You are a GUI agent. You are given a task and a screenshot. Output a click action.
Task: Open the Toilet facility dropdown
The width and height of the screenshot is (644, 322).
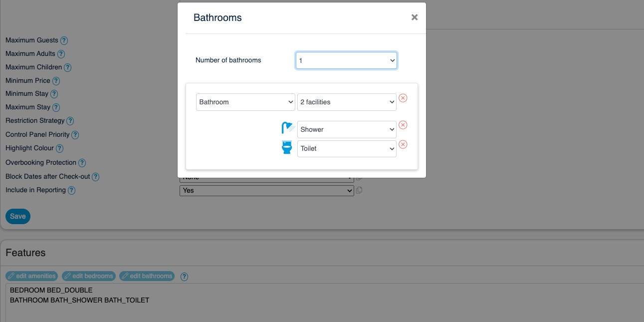347,149
